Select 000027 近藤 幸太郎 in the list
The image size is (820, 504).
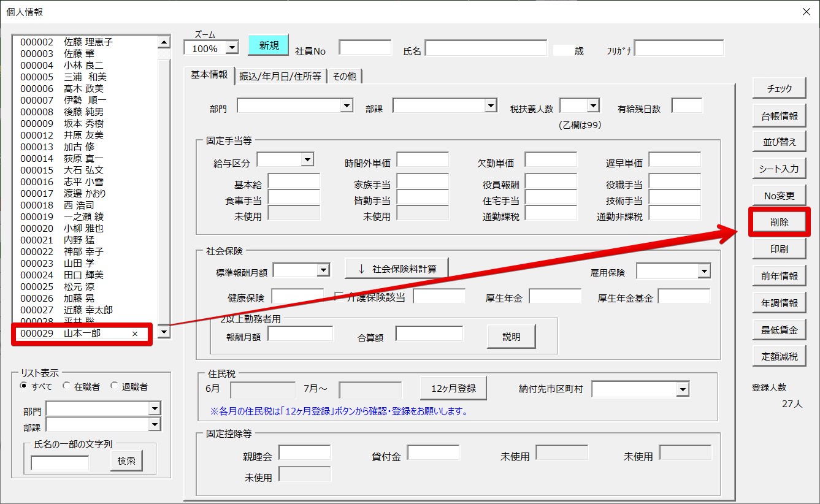coord(85,310)
